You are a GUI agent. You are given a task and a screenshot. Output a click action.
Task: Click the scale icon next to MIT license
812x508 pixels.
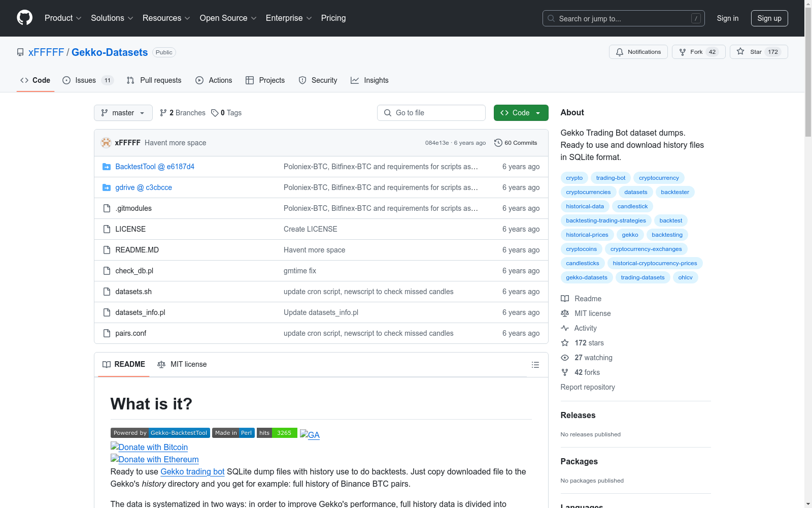click(x=565, y=313)
